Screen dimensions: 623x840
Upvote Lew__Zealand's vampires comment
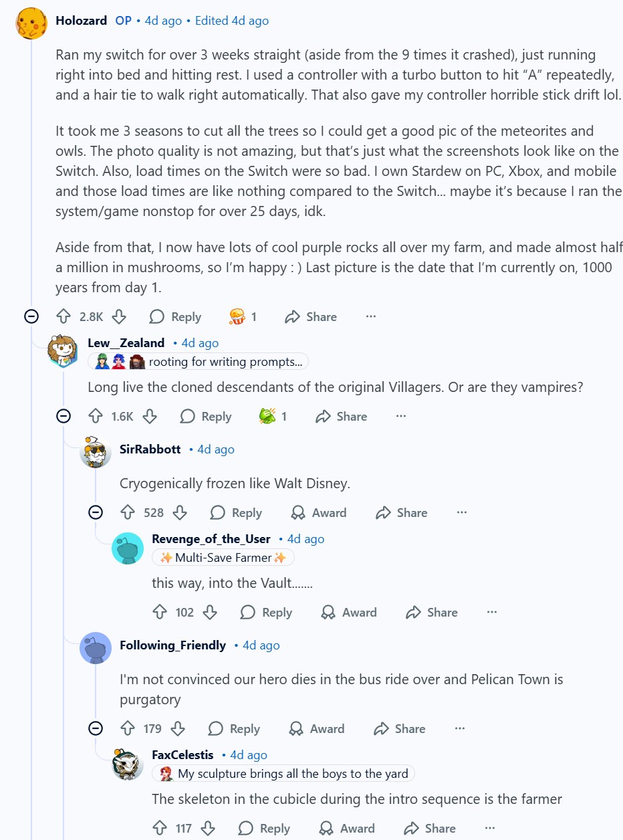(96, 417)
